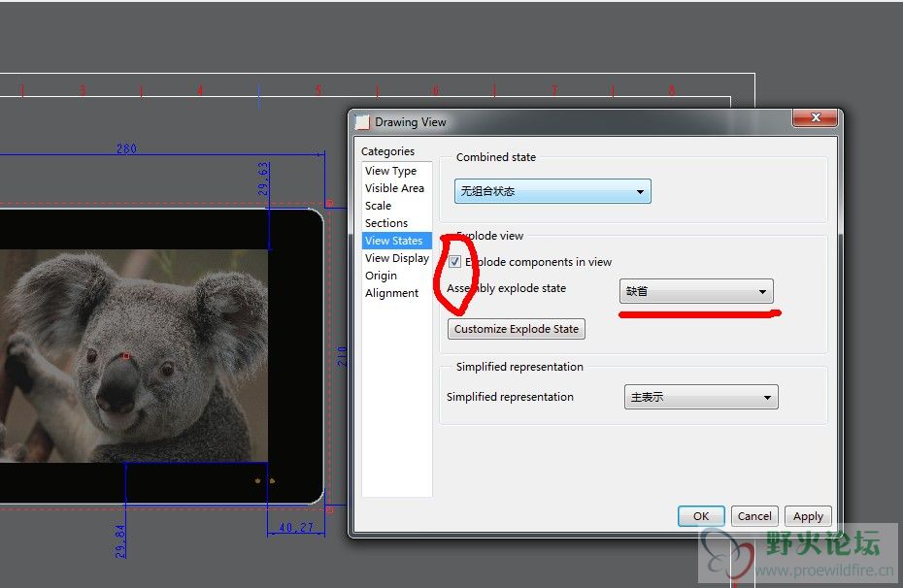Image resolution: width=903 pixels, height=588 pixels.
Task: Select Visible Area category
Action: click(x=394, y=188)
